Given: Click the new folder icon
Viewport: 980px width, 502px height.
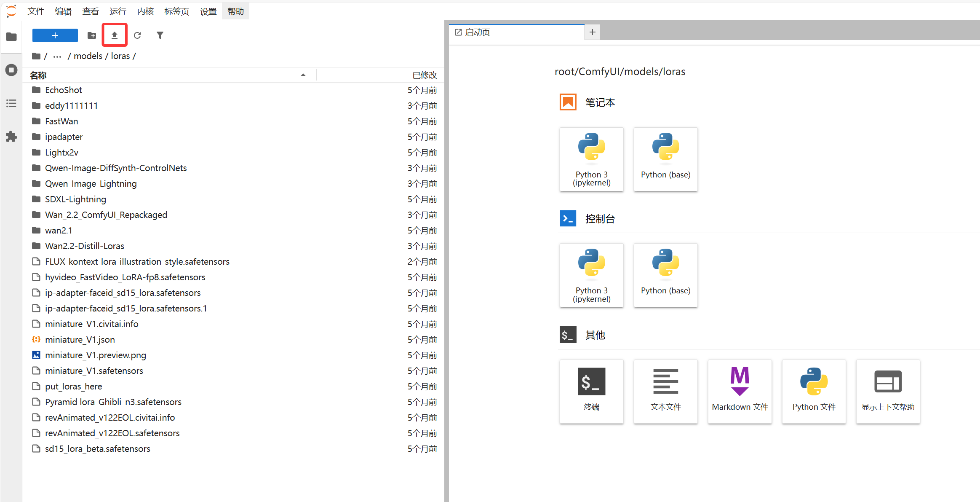Looking at the screenshot, I should click(92, 35).
